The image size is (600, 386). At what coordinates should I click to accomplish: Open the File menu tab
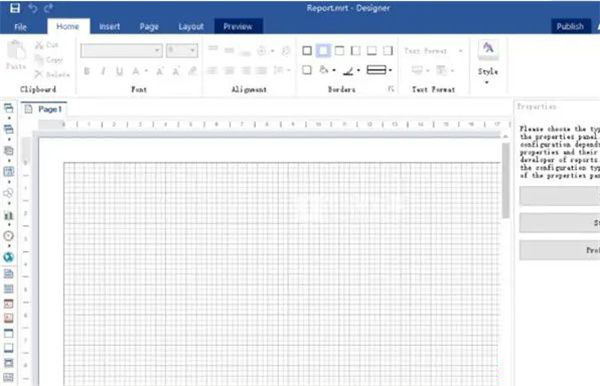20,27
